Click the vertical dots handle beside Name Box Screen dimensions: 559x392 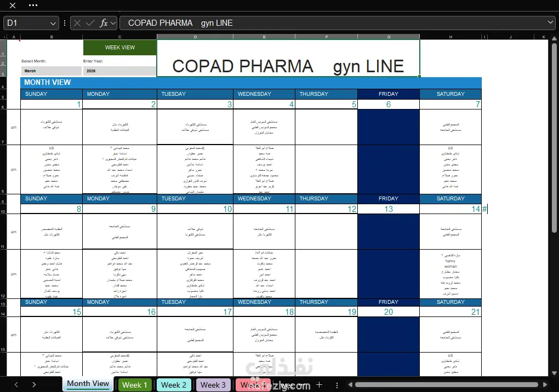[65, 23]
